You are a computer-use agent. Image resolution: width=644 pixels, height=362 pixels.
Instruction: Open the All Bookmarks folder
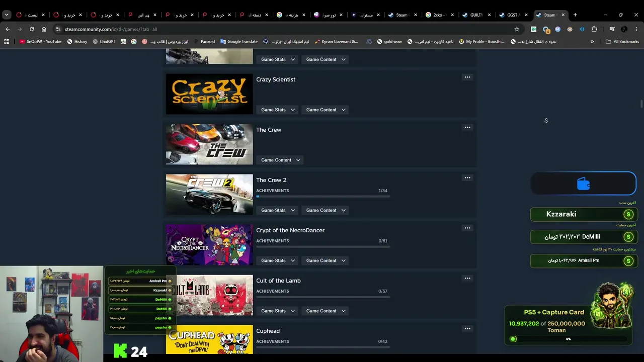(622, 42)
